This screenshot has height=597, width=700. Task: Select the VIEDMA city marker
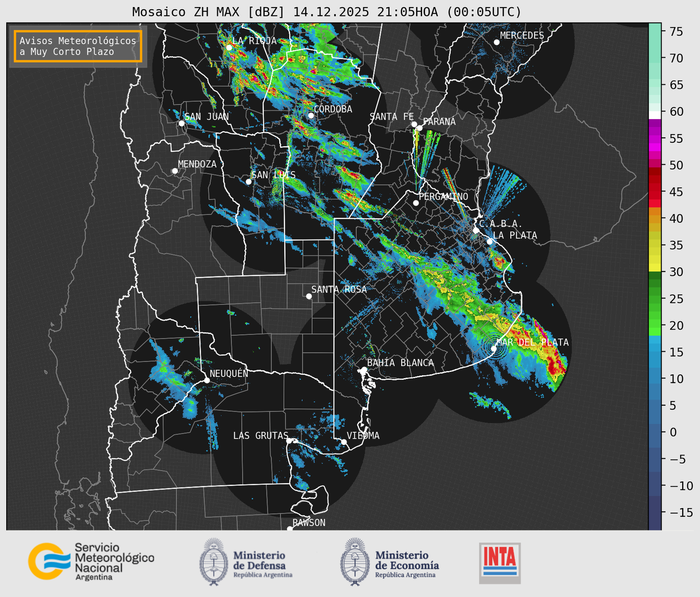(x=344, y=442)
